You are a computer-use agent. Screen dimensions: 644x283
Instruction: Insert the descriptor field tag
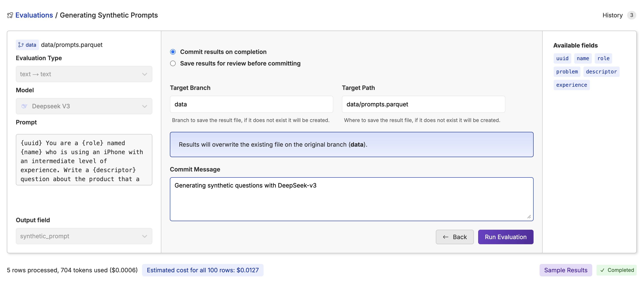[x=601, y=72]
